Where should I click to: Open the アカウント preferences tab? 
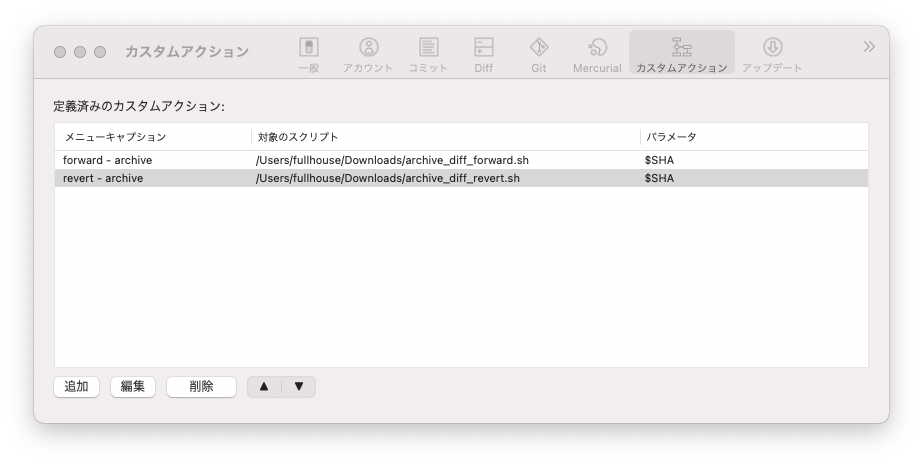[x=368, y=55]
